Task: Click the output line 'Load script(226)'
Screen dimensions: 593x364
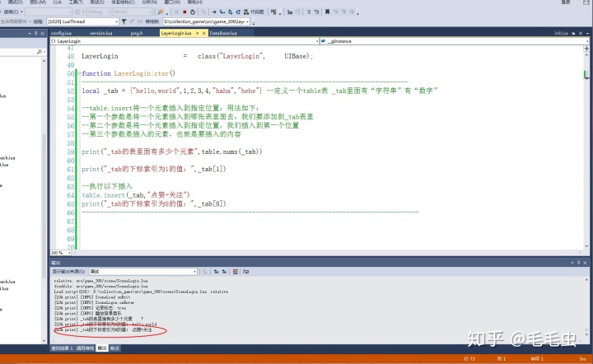Action: click(x=141, y=292)
